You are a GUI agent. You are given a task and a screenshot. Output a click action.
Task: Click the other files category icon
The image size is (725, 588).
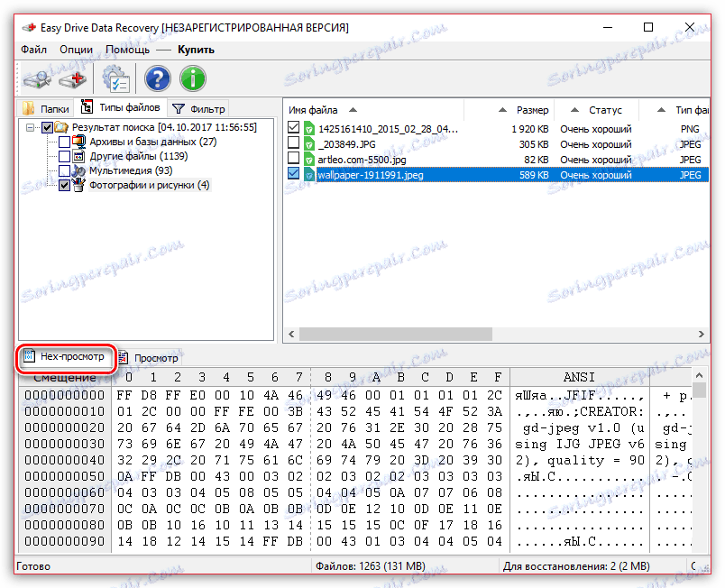[78, 156]
